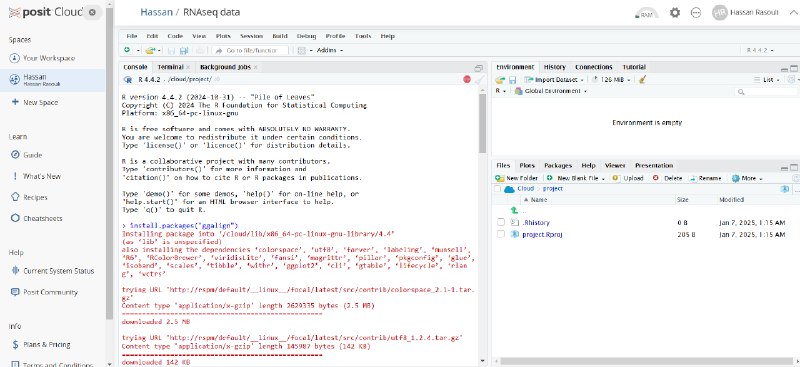Click the save workspace disk icon in Environment
This screenshot has width=800, height=367.
[x=512, y=80]
